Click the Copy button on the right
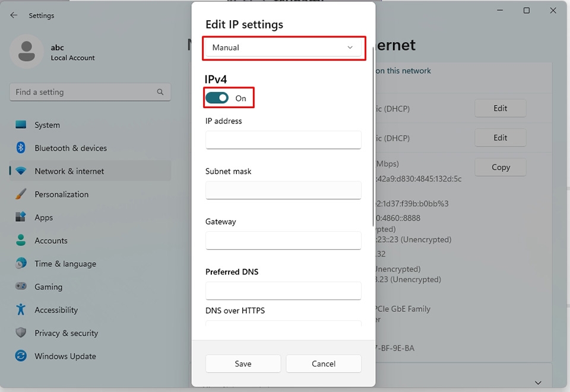 click(500, 167)
